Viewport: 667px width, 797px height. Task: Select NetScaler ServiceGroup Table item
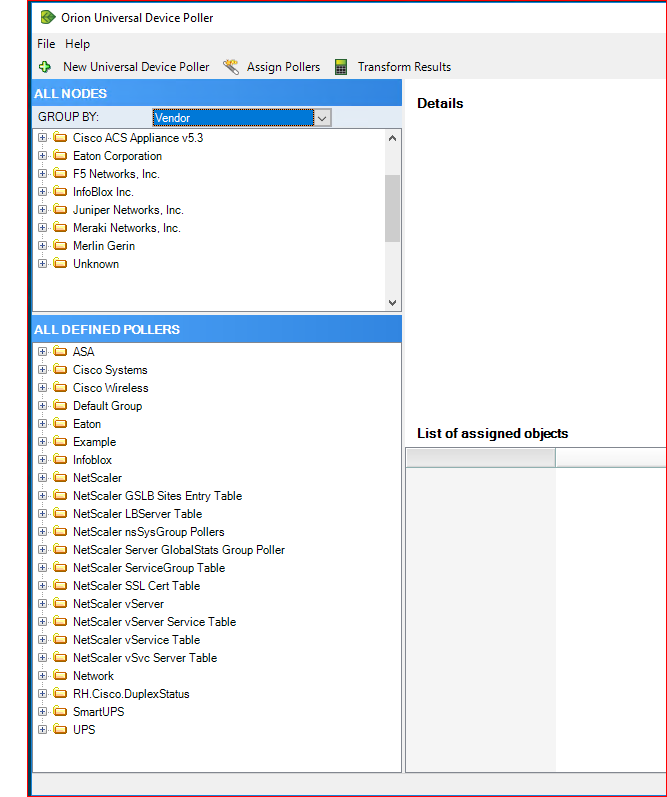click(148, 567)
